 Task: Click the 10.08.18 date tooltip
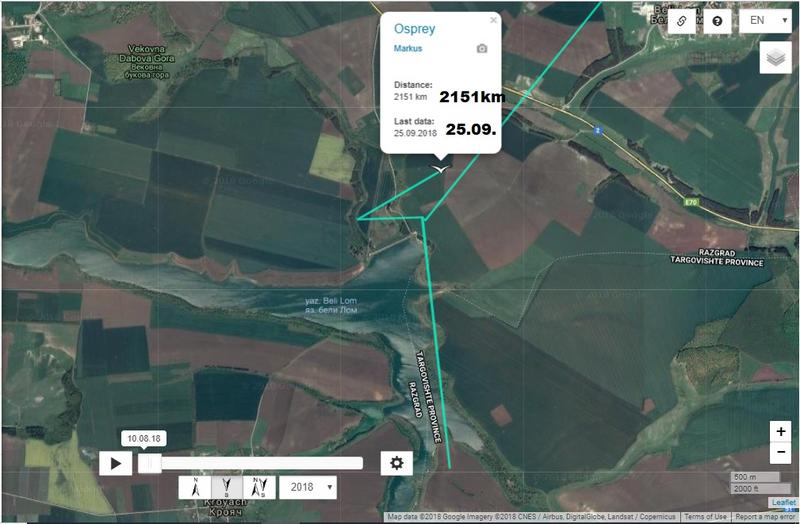(143, 439)
